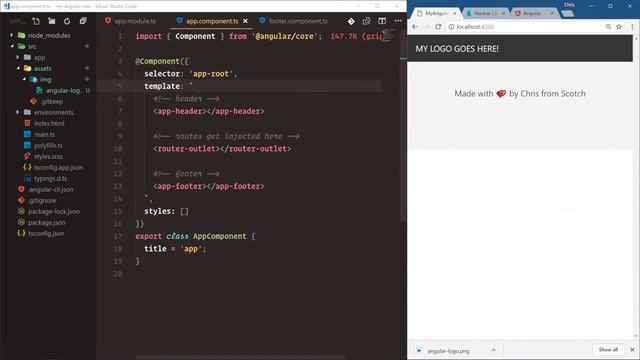
Task: Open tsconfig.app.json in Explorer
Action: click(x=58, y=168)
